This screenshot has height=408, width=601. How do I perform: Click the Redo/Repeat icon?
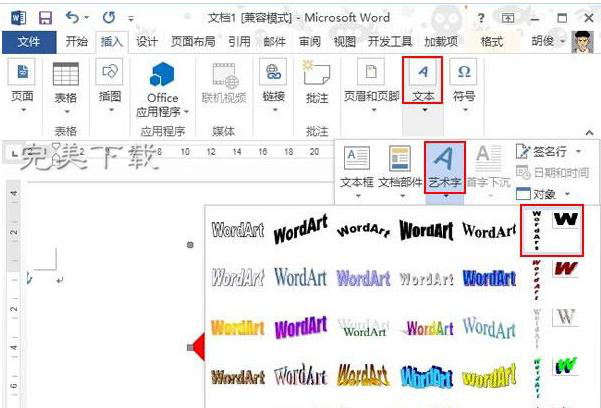tap(109, 17)
